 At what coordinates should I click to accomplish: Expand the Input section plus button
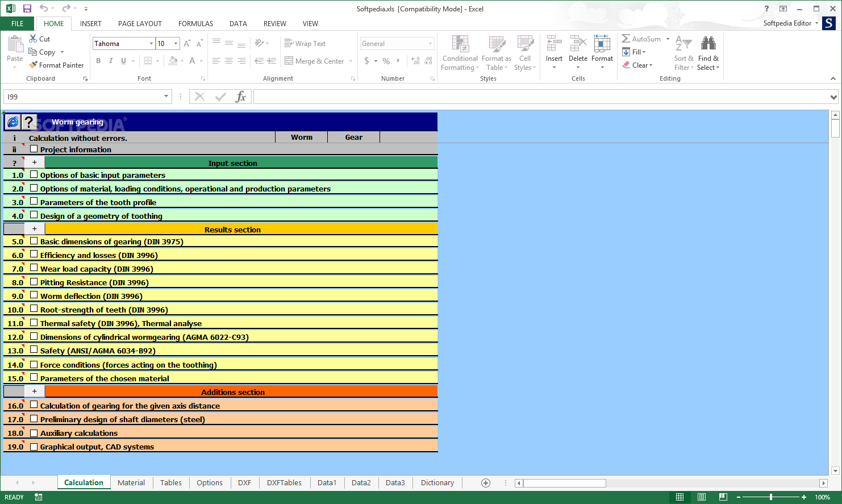click(35, 163)
